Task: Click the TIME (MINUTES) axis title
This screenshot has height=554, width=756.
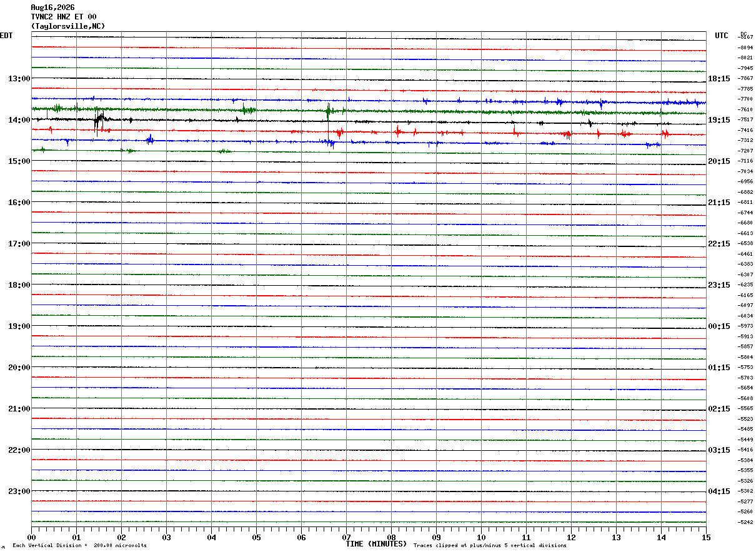Action: pyautogui.click(x=376, y=544)
